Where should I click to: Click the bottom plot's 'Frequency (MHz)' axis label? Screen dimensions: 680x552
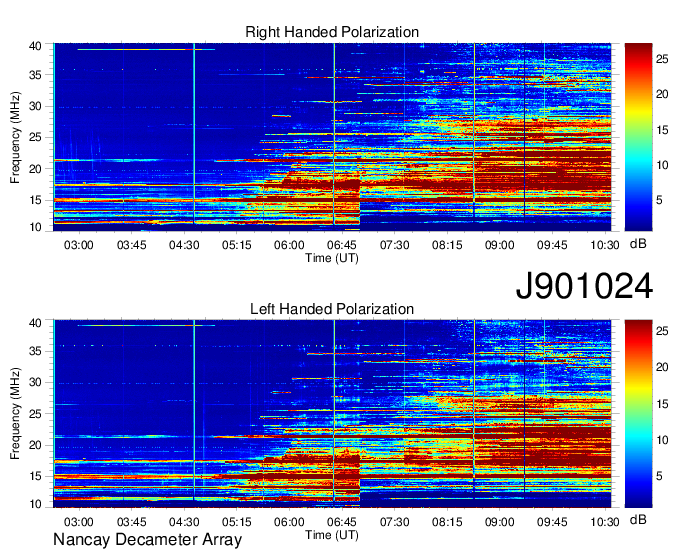pos(15,414)
